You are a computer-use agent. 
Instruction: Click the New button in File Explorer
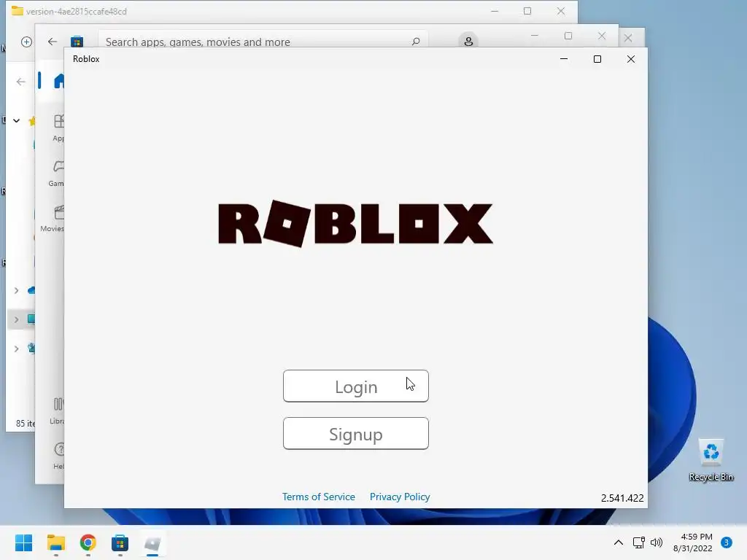(x=27, y=42)
